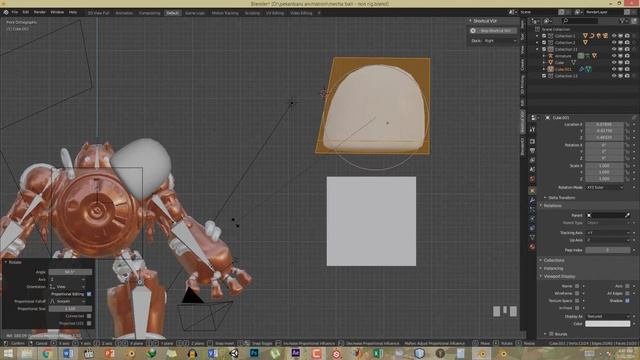Switch to the Scripting workspace tab
This screenshot has width=640, height=360.
click(252, 13)
